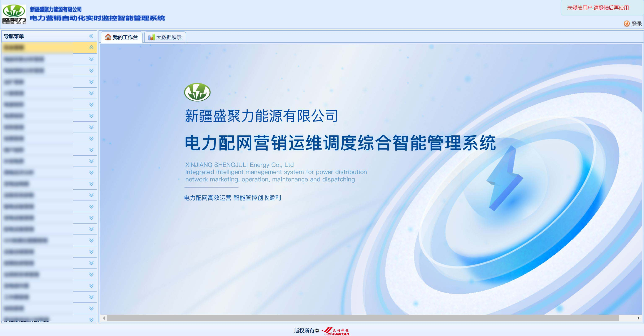
Task: Click the bar chart icon on 大数据展示 tab
Action: pos(152,37)
